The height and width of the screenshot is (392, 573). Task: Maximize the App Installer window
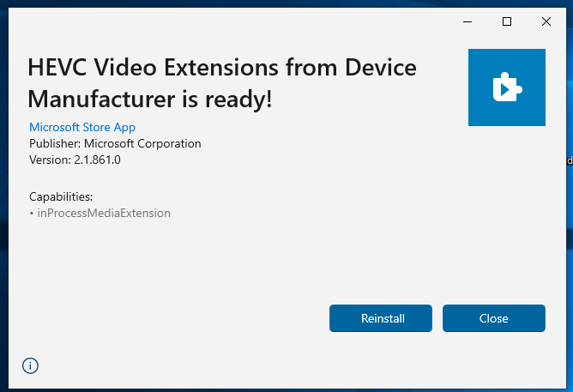click(507, 21)
